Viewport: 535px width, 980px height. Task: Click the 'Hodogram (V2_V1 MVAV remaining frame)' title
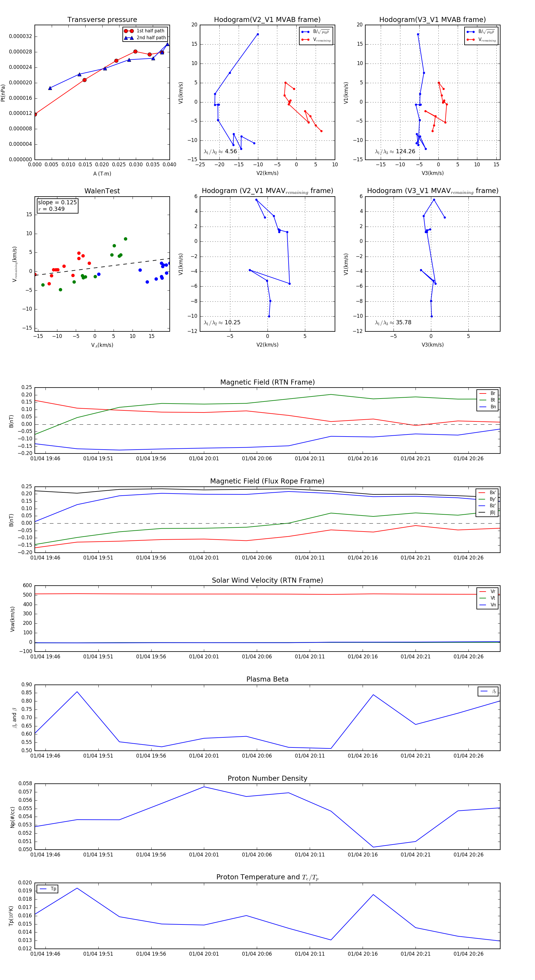click(267, 191)
